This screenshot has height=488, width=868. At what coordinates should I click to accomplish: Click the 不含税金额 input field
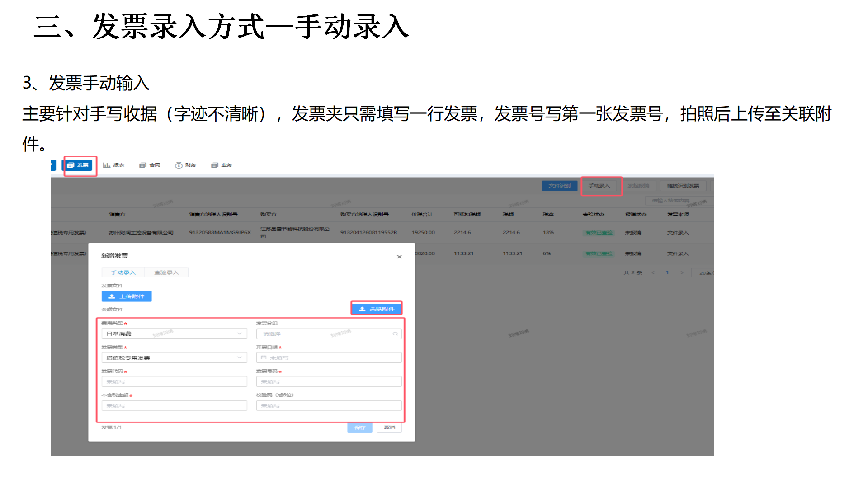175,406
